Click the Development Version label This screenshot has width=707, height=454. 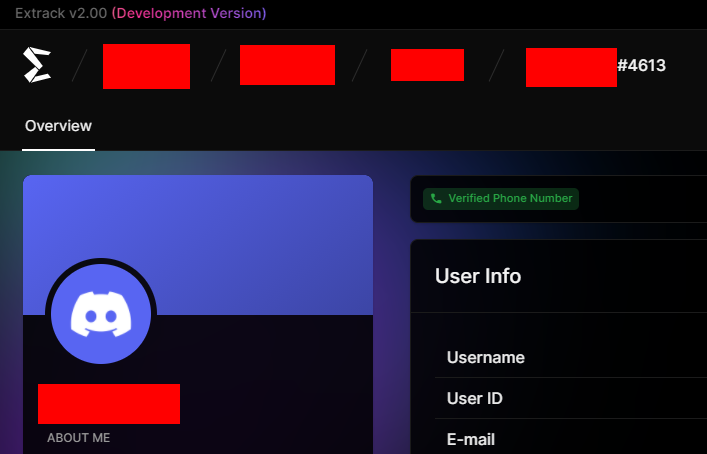point(189,14)
